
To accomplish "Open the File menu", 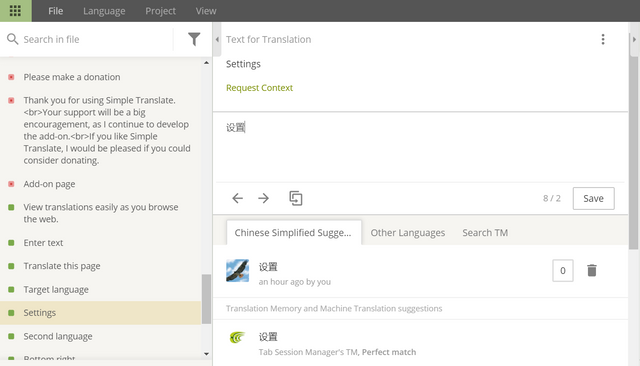I will 56,11.
